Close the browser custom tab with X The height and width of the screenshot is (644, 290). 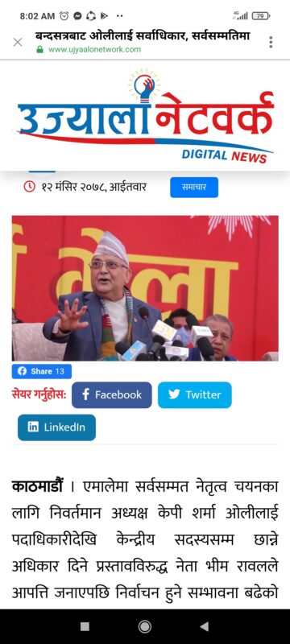pos(18,42)
